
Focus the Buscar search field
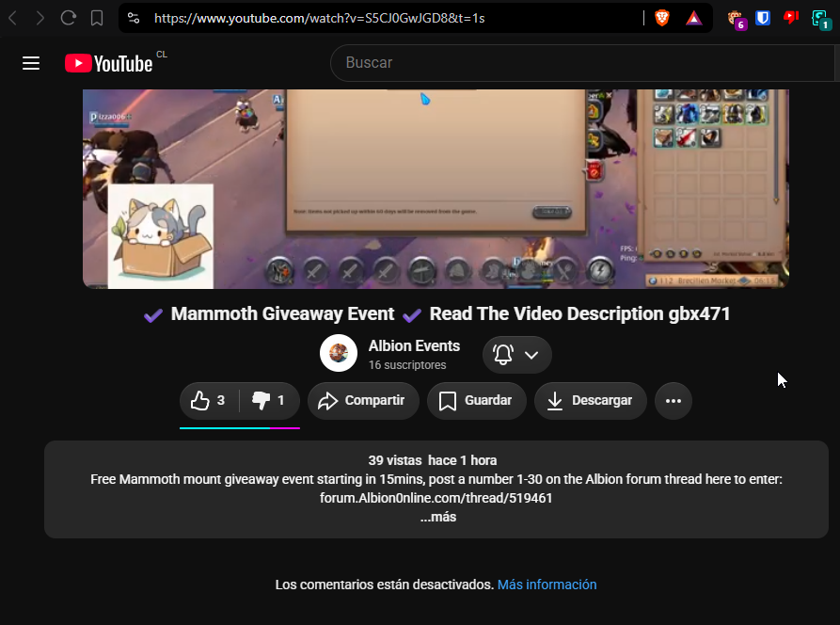coord(583,63)
